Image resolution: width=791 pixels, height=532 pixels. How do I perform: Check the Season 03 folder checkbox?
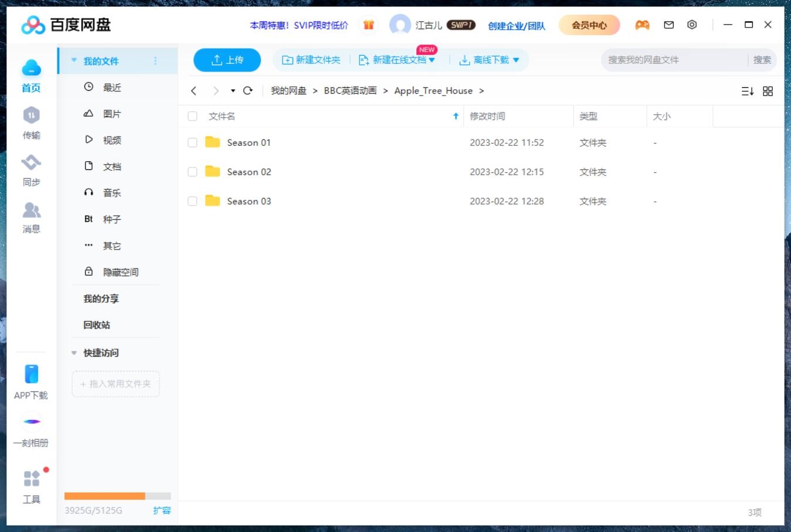pos(192,201)
